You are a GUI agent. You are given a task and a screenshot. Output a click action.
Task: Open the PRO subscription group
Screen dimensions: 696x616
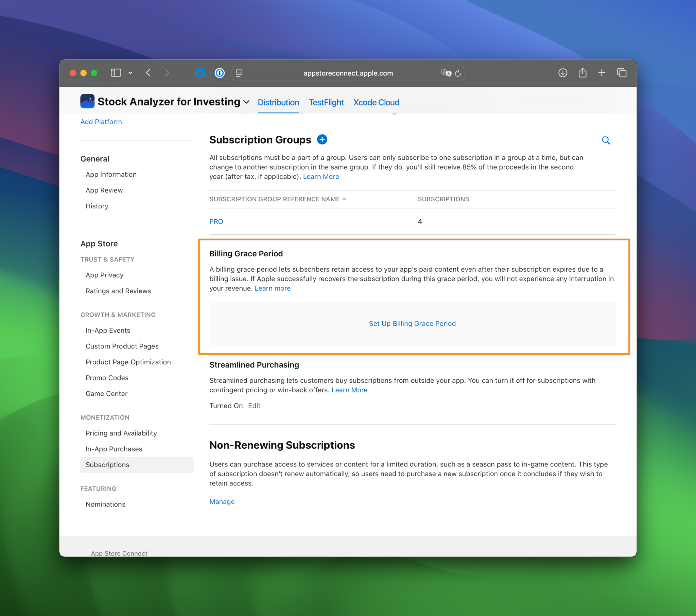tap(216, 221)
